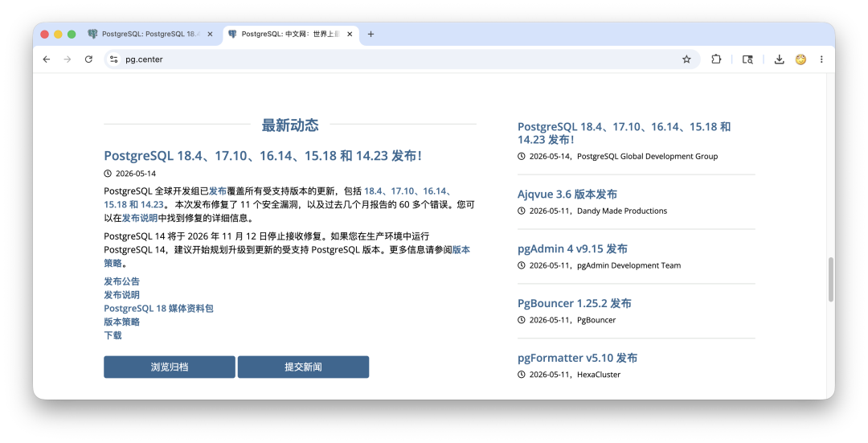Click the page's vertical scrollbar thumb
The image size is (868, 443).
[831, 280]
